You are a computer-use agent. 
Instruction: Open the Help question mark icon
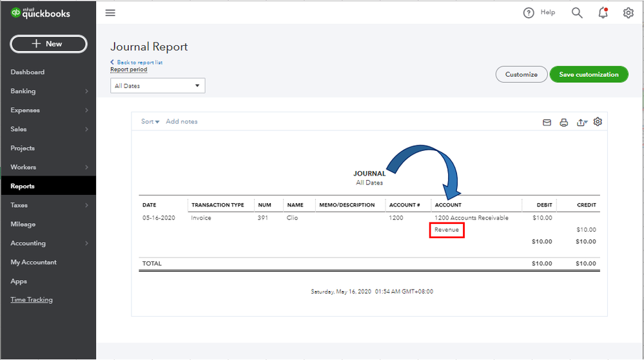(x=529, y=13)
